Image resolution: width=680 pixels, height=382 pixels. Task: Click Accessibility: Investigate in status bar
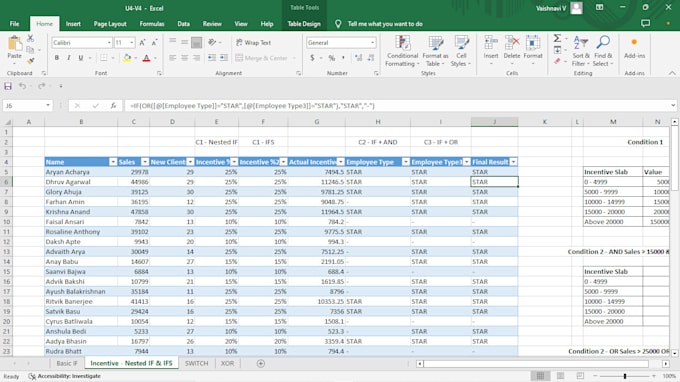[65, 376]
